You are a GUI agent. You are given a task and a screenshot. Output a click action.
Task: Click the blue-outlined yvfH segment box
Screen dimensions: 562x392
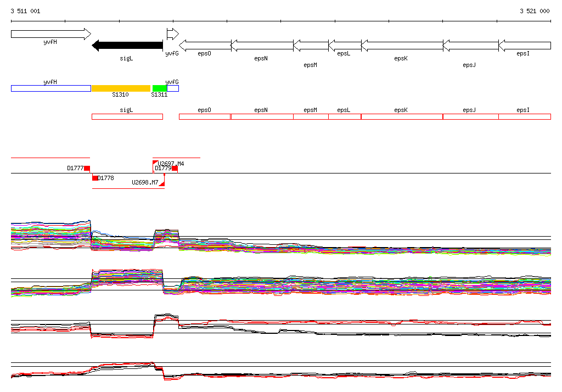click(x=50, y=88)
